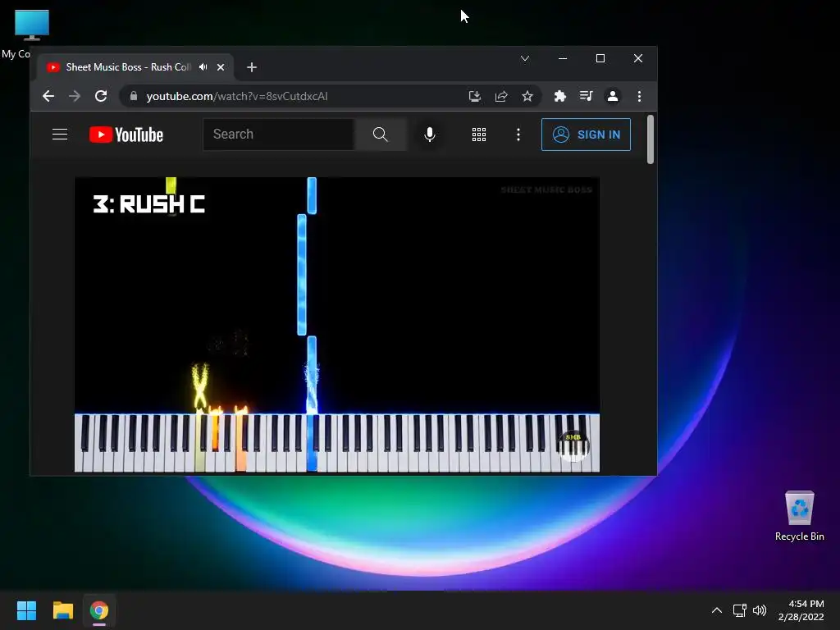Share this page using the share icon
The height and width of the screenshot is (630, 840).
coord(501,96)
